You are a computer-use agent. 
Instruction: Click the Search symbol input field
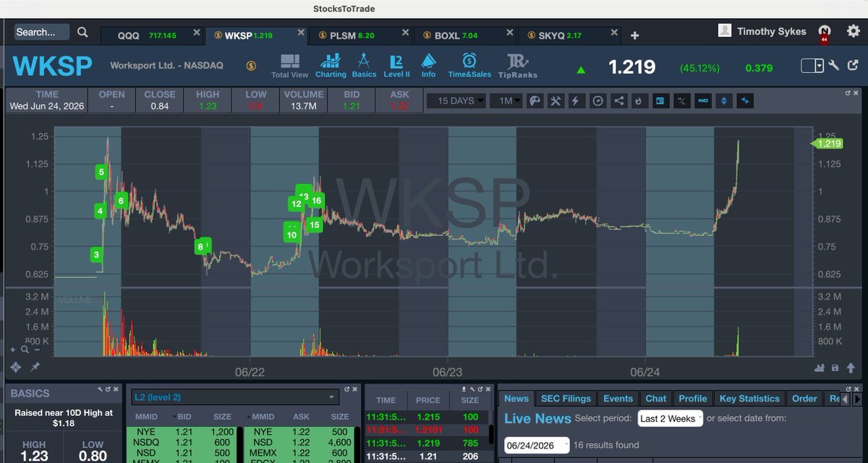[42, 32]
